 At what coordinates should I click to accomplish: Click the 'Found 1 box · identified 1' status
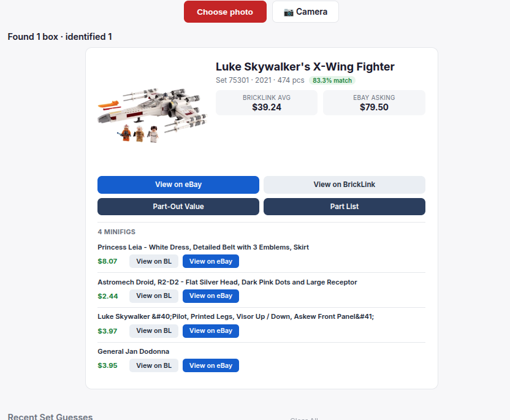pos(60,37)
